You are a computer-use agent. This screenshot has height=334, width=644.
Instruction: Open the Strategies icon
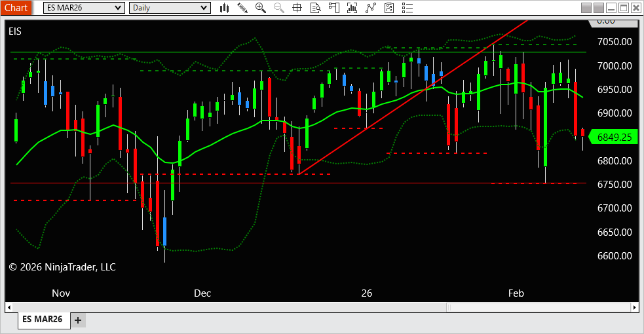370,8
